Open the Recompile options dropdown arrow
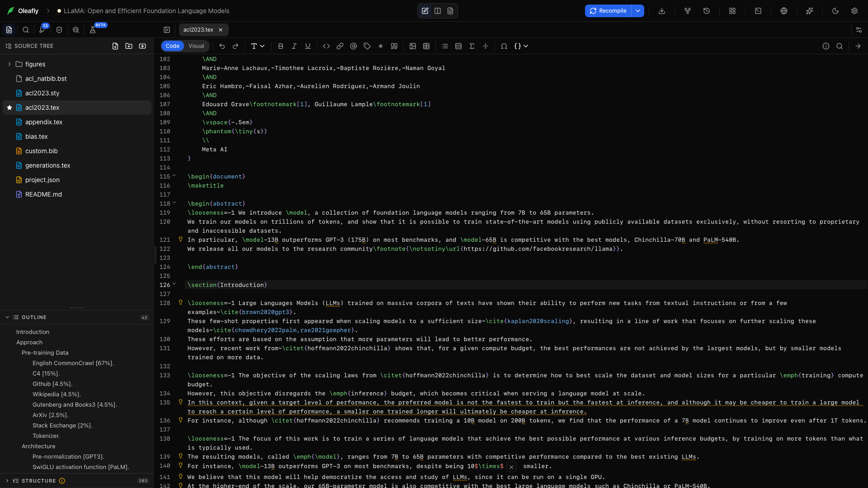The width and height of the screenshot is (868, 488). [638, 11]
